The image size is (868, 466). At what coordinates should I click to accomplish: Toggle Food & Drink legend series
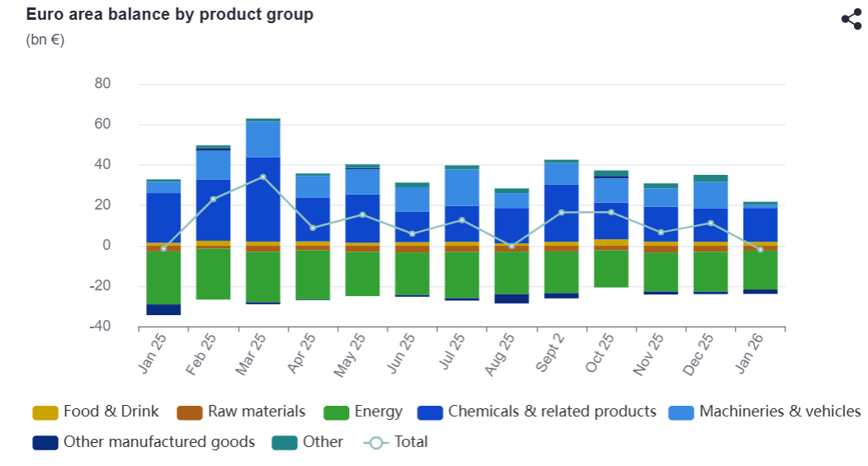coord(111,412)
